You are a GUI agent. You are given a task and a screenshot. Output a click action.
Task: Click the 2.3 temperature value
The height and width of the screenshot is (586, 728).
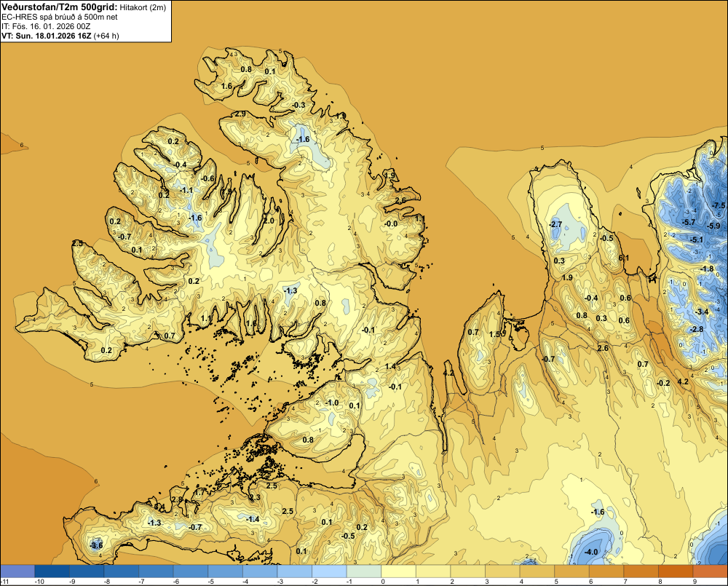256,497
